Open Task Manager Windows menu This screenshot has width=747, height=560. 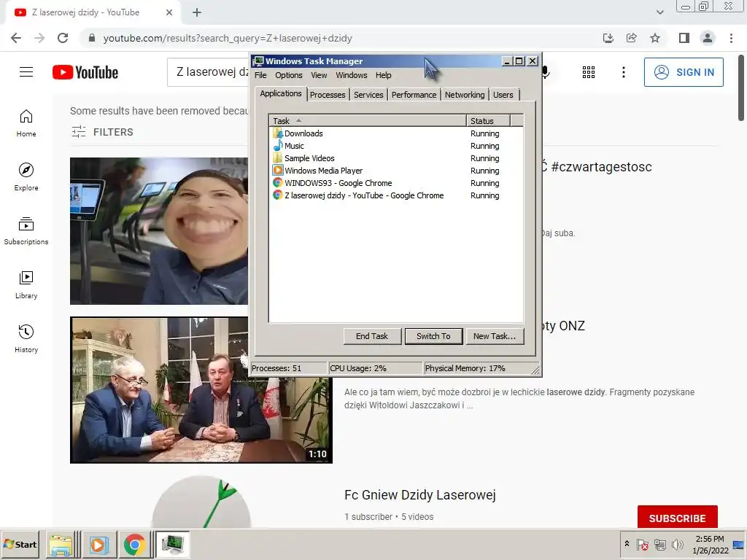[352, 75]
